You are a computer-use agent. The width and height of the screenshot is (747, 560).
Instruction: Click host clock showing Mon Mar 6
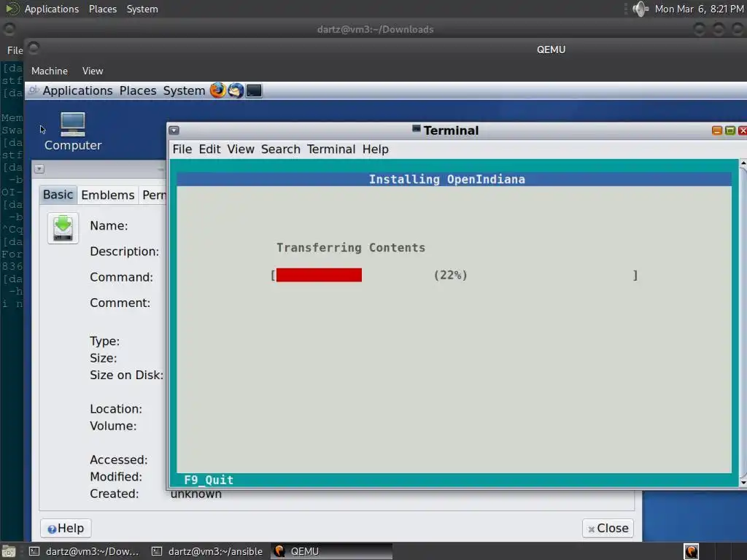click(699, 9)
